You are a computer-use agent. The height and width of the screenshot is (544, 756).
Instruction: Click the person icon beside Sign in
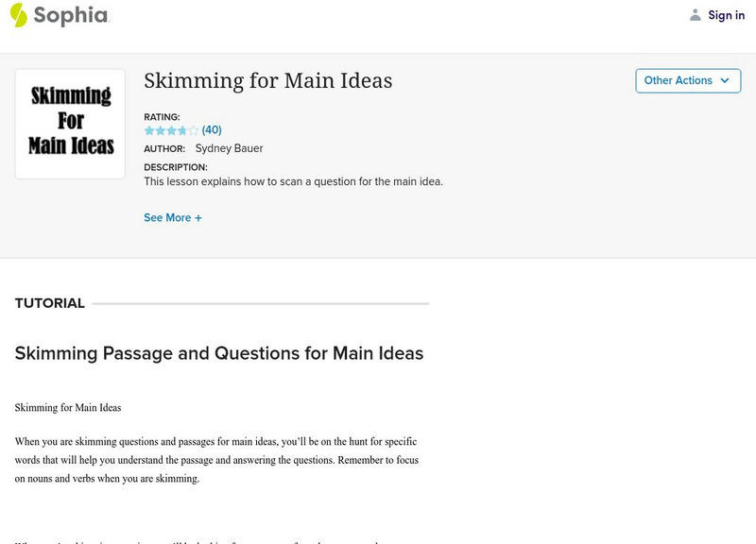696,15
